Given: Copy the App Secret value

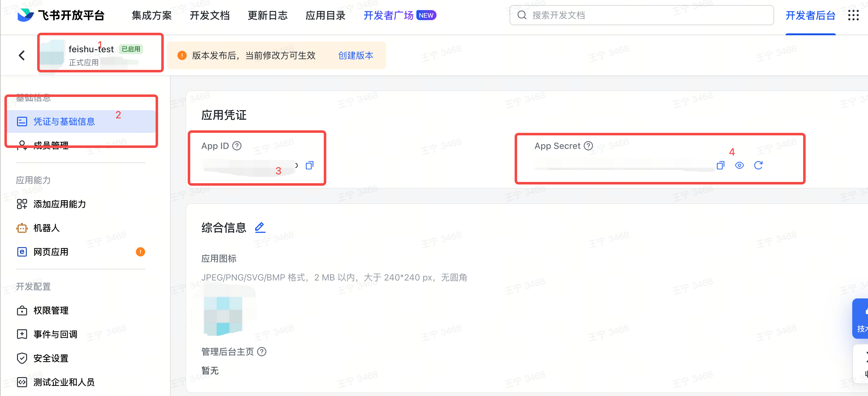Looking at the screenshot, I should (x=720, y=165).
